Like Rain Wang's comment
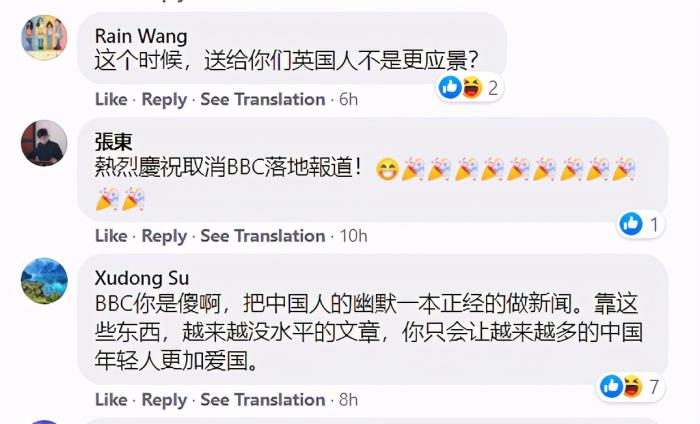Viewport: 700px width, 424px height. coord(111,99)
